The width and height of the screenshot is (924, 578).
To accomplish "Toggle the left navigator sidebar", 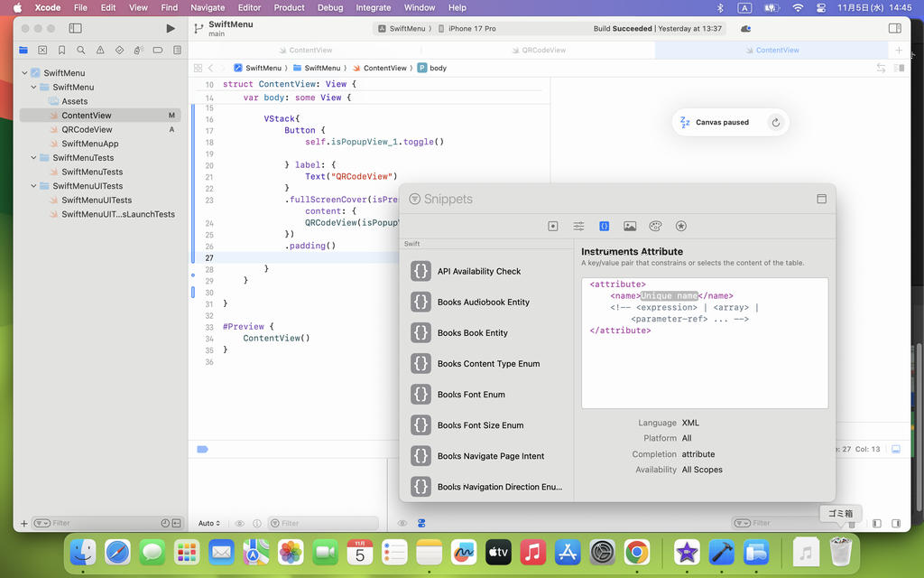I will [x=76, y=29].
